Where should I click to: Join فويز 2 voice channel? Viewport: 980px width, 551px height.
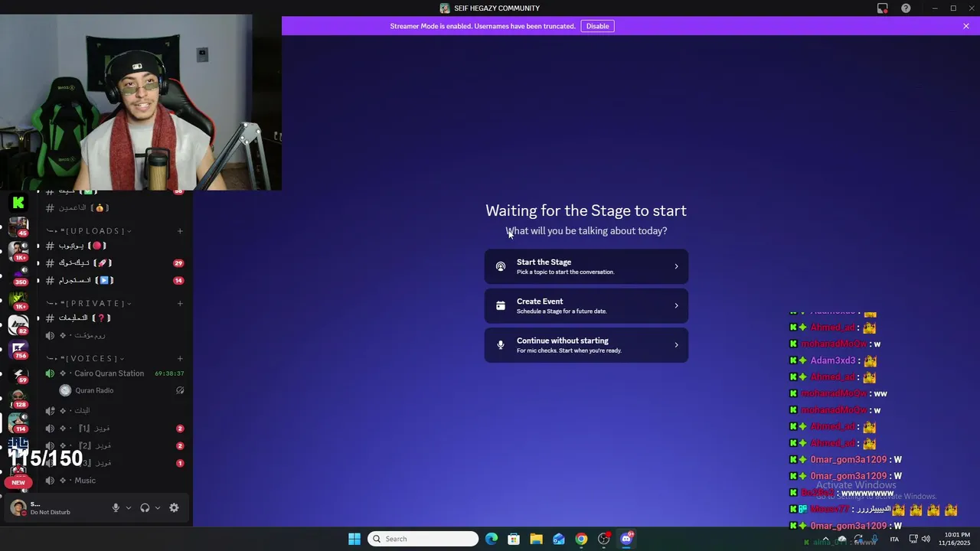(x=113, y=445)
